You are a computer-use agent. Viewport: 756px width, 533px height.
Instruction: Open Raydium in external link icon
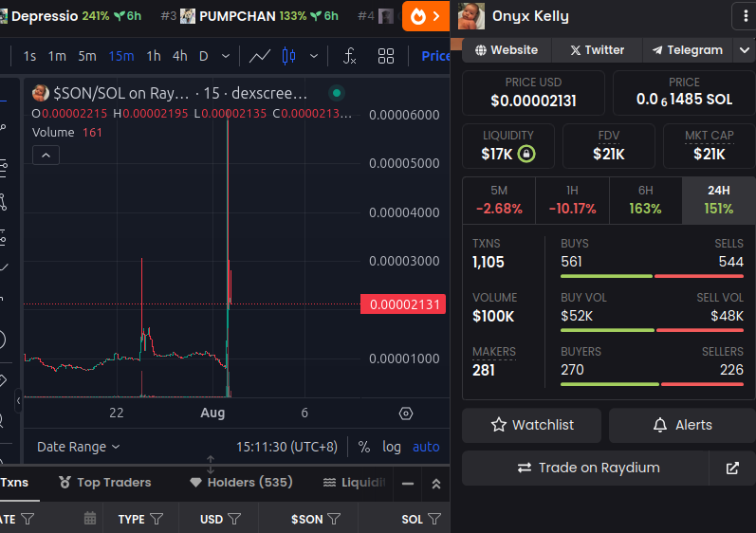point(732,468)
